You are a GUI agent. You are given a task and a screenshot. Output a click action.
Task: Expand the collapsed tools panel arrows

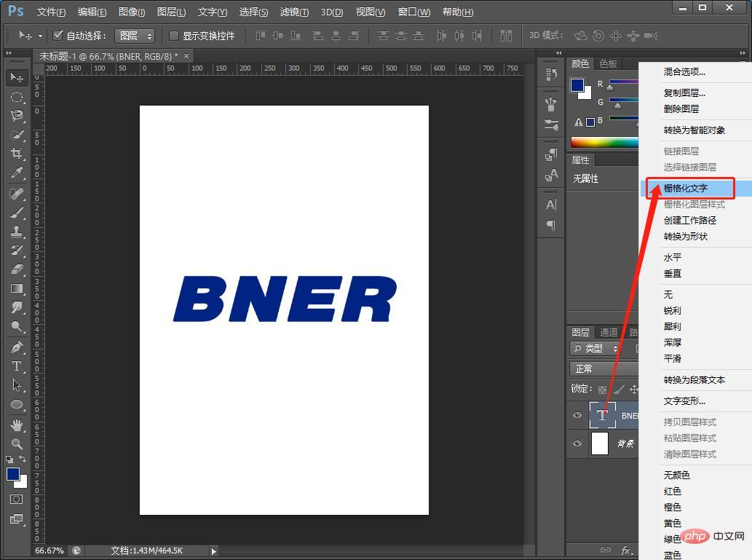tap(9, 52)
